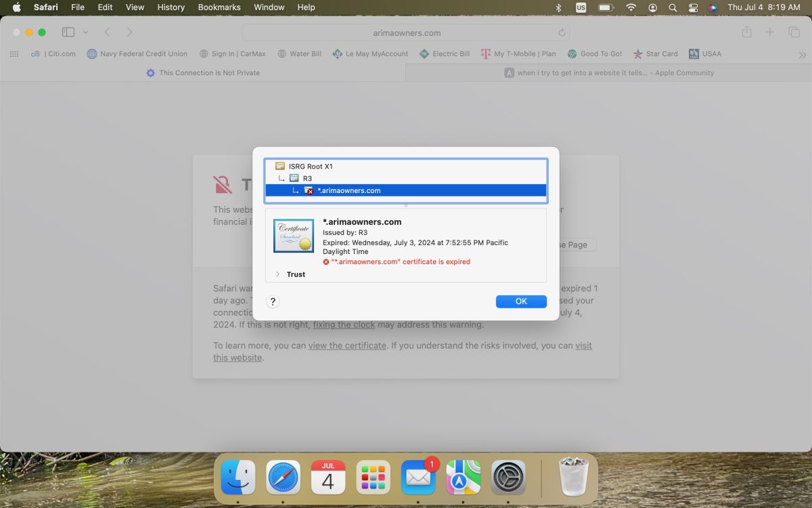Click the arimaowners.com address bar
Image resolution: width=812 pixels, height=508 pixels.
[x=406, y=33]
